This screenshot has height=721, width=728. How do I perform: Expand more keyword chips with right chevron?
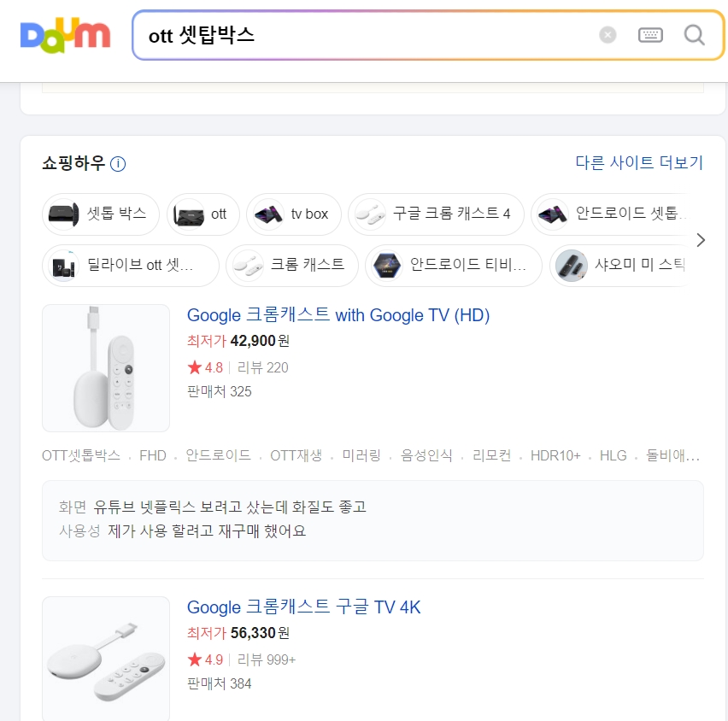pos(701,240)
